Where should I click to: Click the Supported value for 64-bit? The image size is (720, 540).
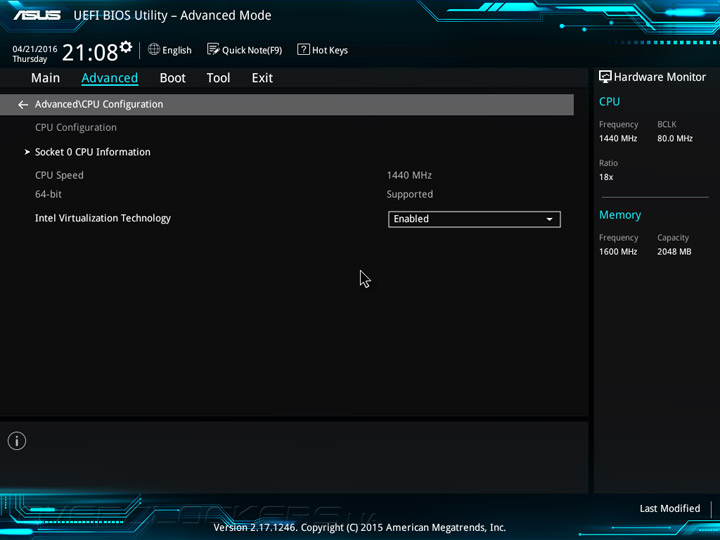pyautogui.click(x=410, y=194)
